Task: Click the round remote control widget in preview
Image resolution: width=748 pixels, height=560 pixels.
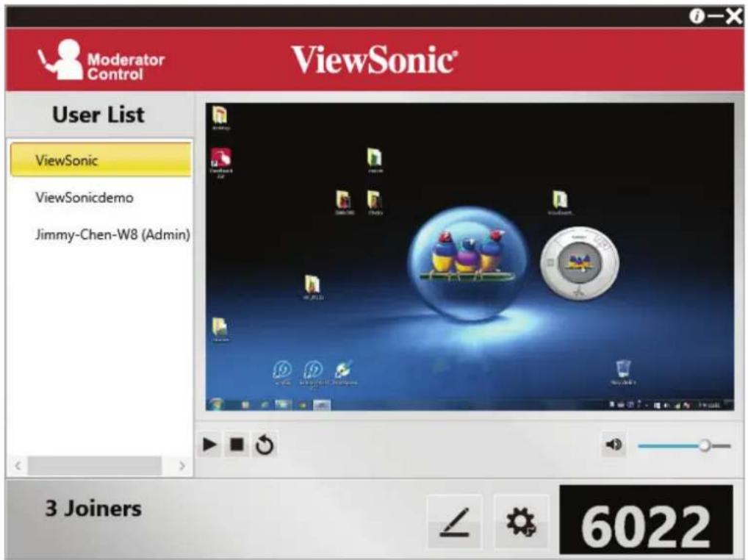Action: click(x=579, y=262)
